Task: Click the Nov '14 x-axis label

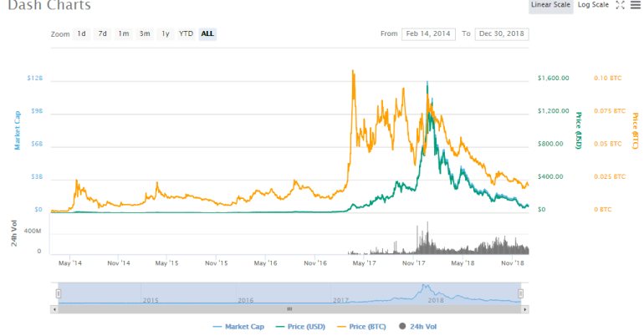Action: click(119, 263)
